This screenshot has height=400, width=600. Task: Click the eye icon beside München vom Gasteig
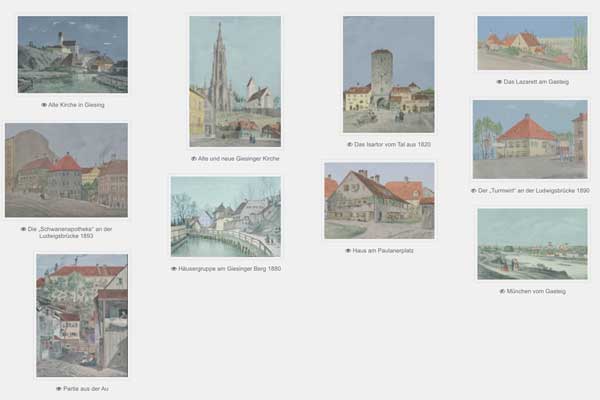pyautogui.click(x=502, y=291)
